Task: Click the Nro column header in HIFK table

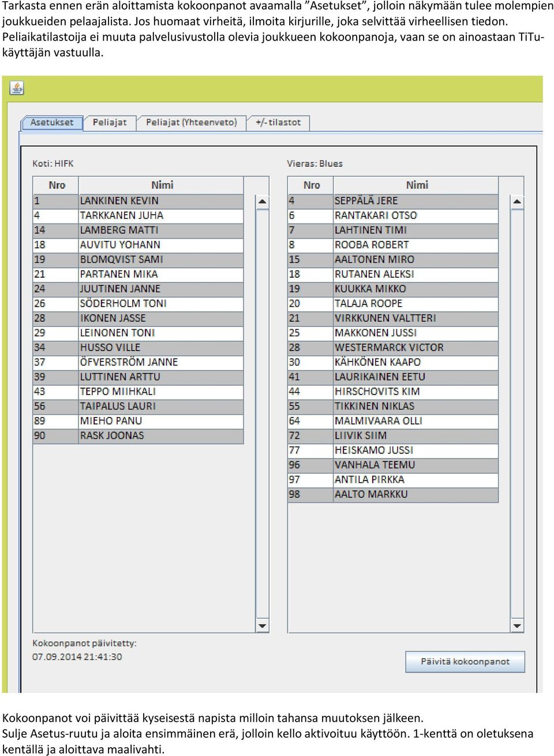Action: point(56,185)
